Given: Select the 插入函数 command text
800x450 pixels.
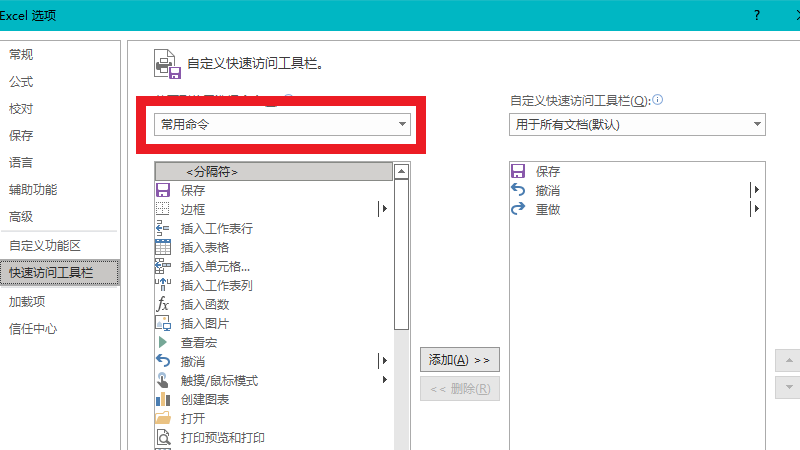Looking at the screenshot, I should pos(205,305).
